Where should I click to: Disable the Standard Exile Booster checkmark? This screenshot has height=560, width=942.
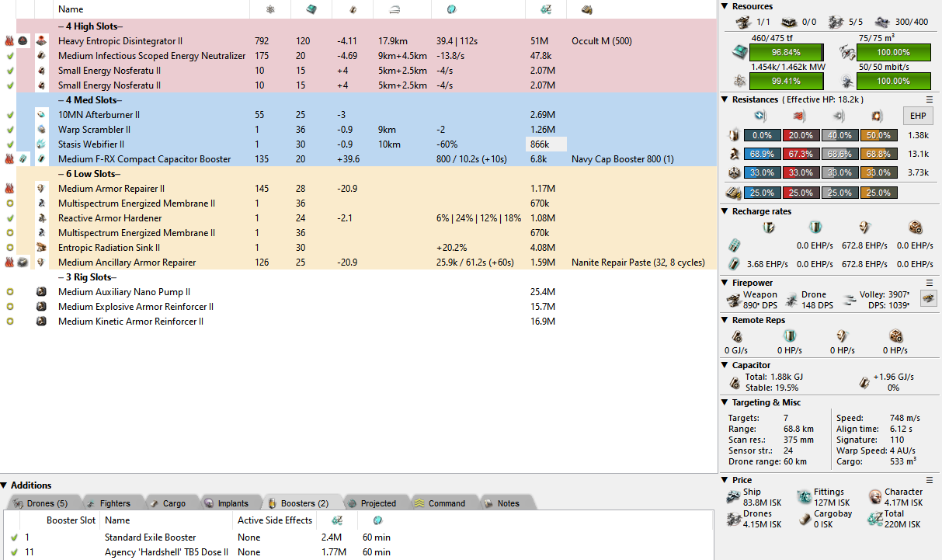click(x=14, y=537)
